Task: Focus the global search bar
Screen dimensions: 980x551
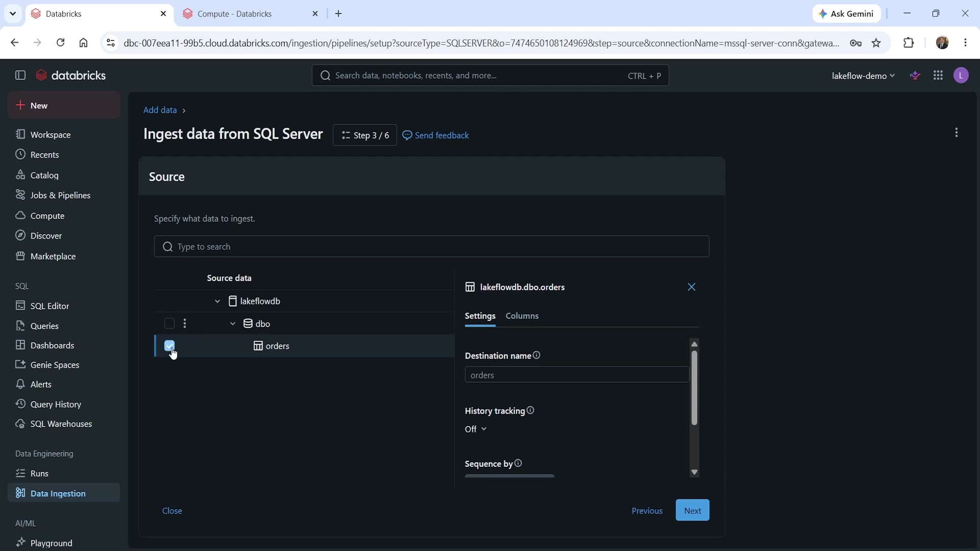Action: click(x=491, y=76)
